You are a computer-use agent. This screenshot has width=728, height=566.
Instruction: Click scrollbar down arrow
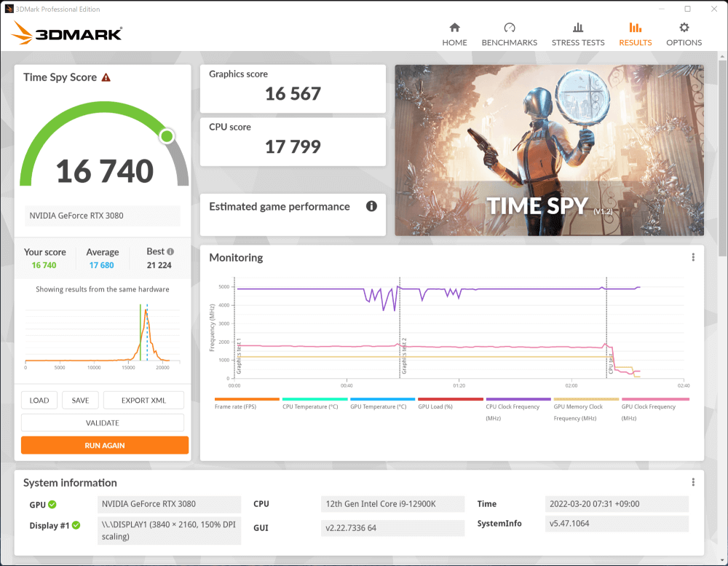click(x=722, y=561)
